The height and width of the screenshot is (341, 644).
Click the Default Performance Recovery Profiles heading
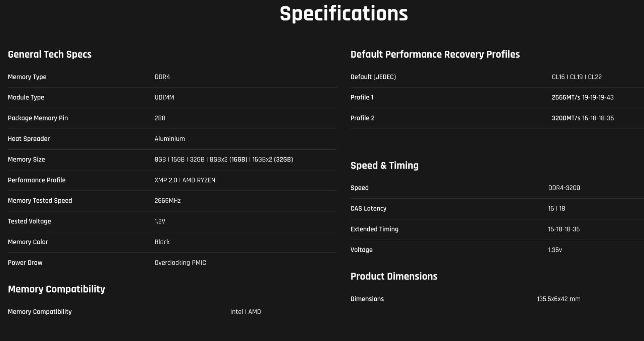tap(435, 54)
